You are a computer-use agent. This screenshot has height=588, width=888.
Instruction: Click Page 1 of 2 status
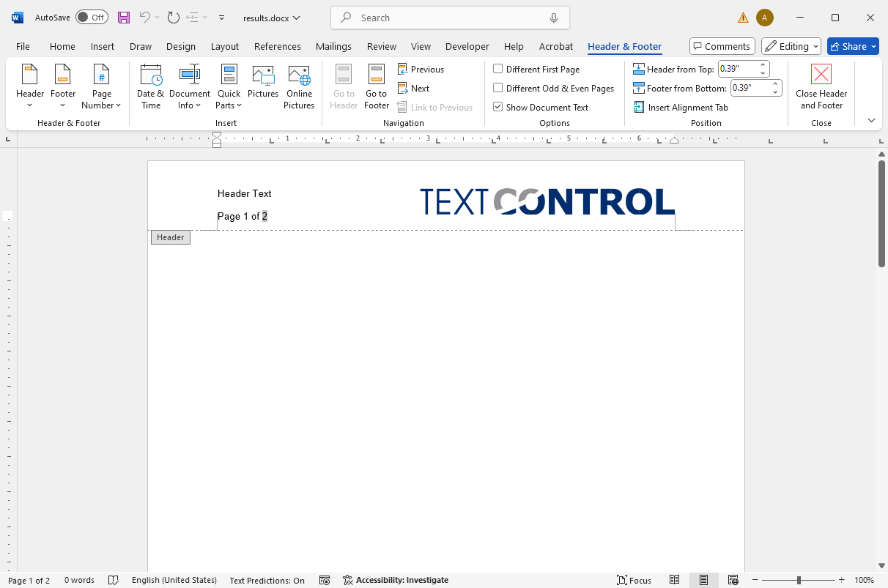point(29,580)
